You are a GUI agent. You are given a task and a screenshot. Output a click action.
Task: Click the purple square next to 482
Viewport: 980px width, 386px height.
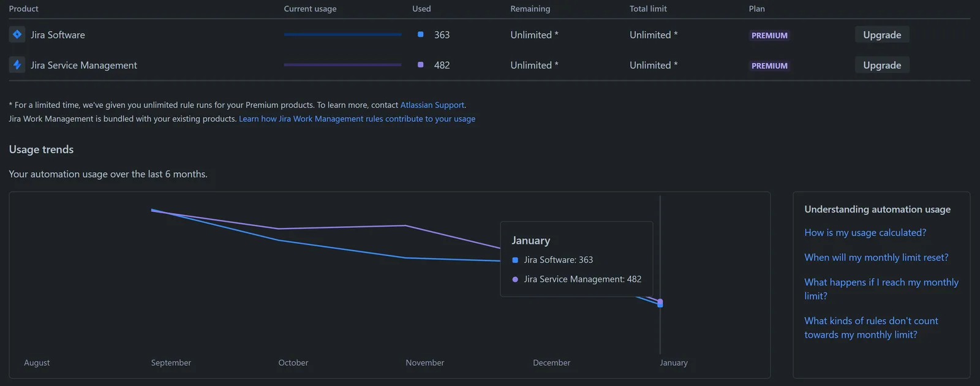[420, 64]
